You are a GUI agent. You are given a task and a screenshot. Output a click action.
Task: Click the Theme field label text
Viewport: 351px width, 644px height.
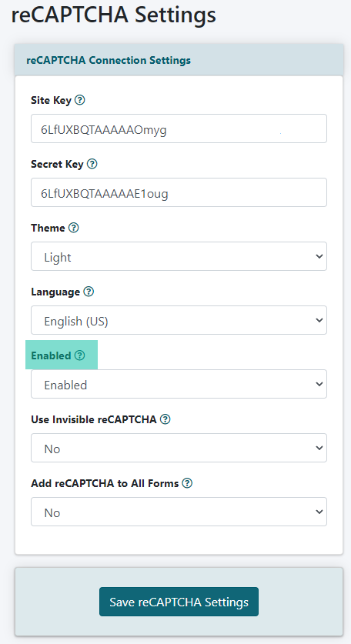pos(48,228)
